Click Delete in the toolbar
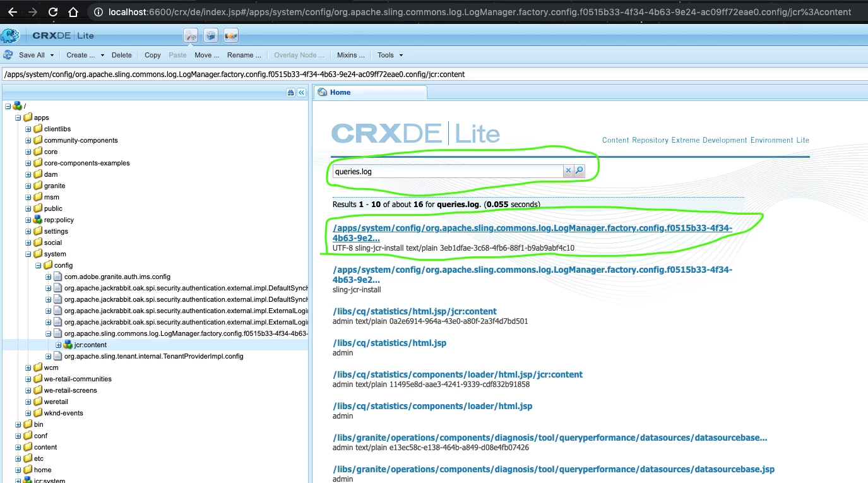 (122, 55)
